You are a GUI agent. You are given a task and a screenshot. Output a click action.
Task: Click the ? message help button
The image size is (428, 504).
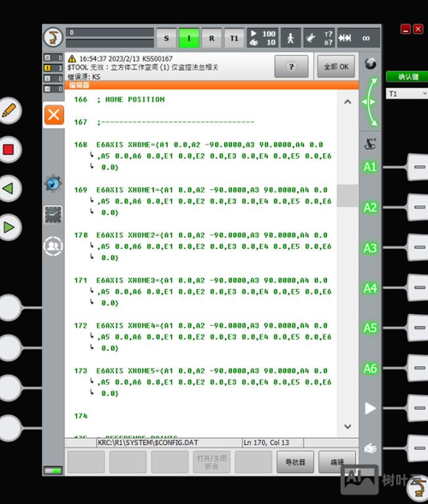pos(291,67)
